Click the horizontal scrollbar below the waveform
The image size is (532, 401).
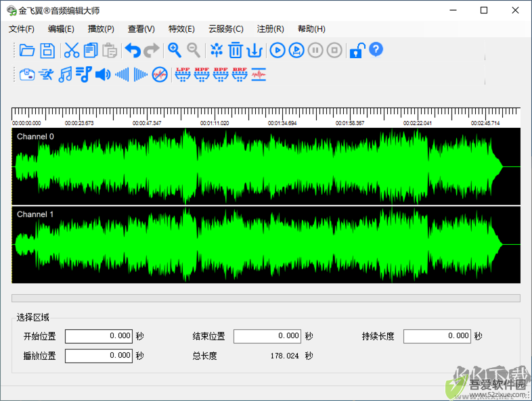(x=266, y=298)
